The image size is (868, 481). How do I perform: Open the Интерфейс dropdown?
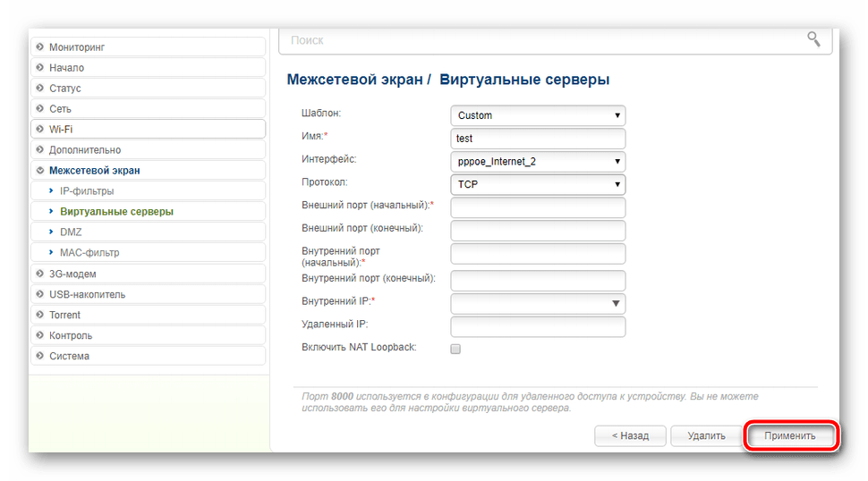pyautogui.click(x=538, y=162)
